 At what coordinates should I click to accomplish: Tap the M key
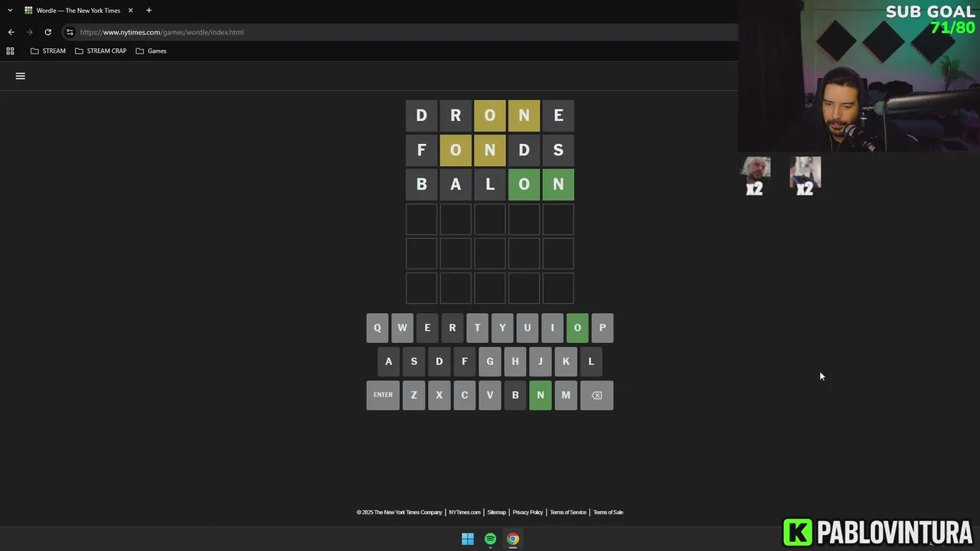(x=566, y=395)
